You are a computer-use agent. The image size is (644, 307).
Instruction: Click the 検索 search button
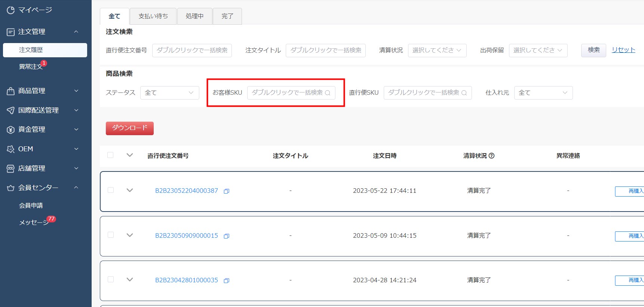point(594,50)
